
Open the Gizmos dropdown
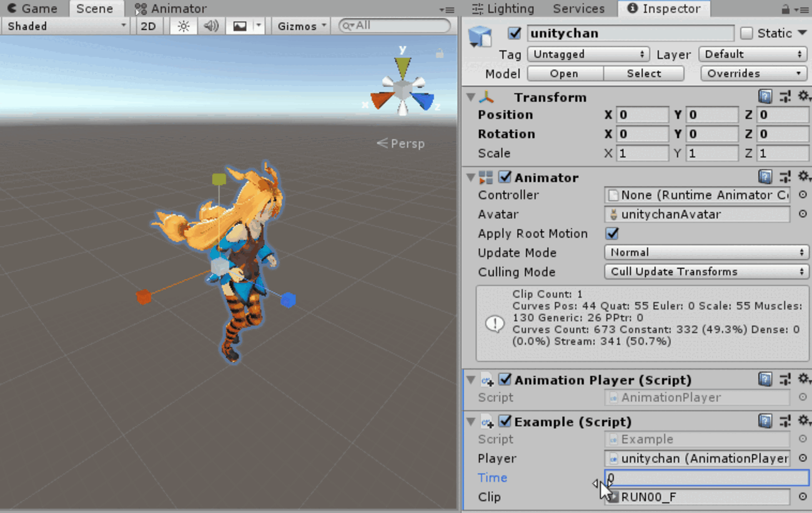(x=302, y=26)
